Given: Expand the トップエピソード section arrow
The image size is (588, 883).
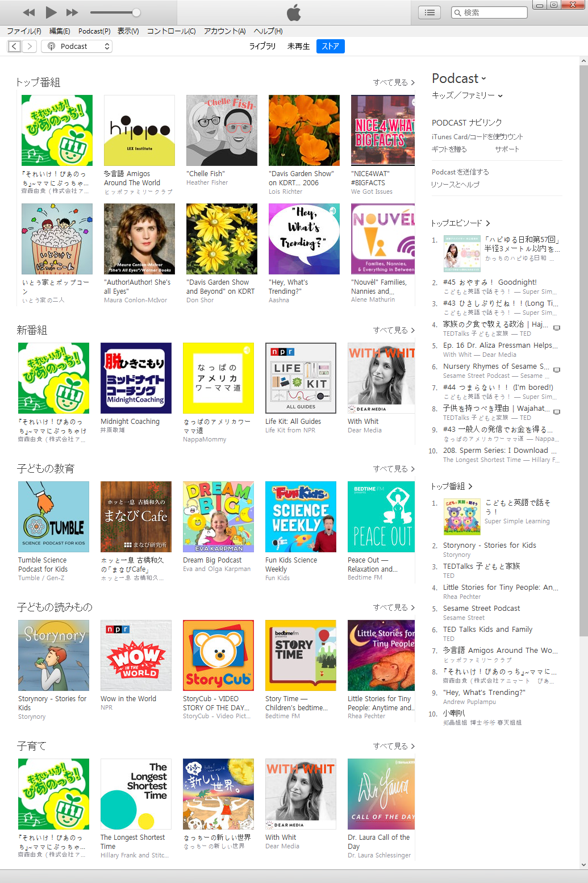Looking at the screenshot, I should click(x=487, y=223).
